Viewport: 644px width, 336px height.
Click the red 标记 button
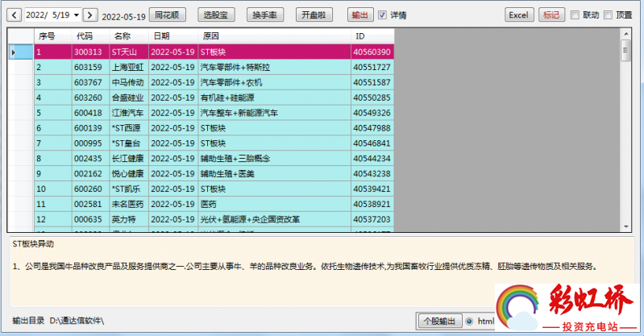click(551, 15)
